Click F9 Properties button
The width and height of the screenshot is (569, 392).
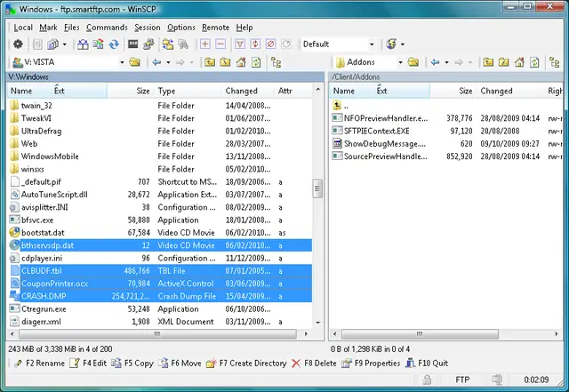click(x=371, y=363)
